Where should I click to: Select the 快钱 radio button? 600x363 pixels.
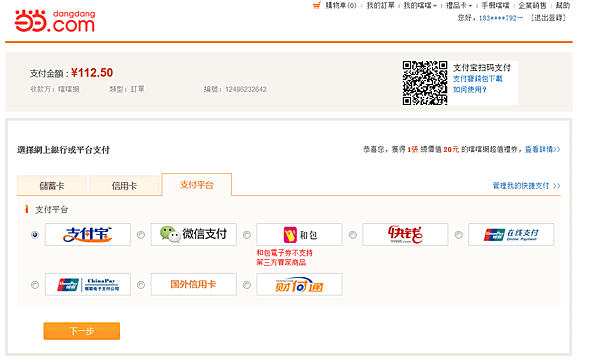(x=353, y=235)
